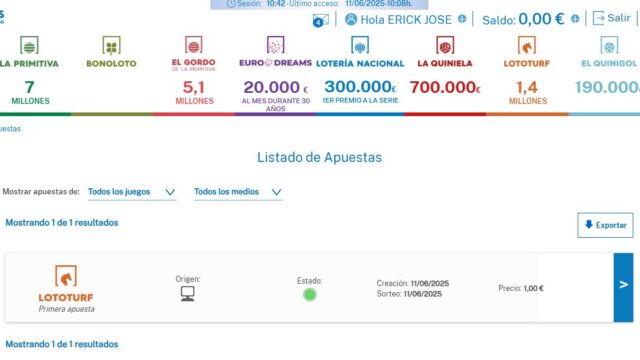640x360 pixels.
Task: Select EURODREAMS menu label
Action: point(276,63)
